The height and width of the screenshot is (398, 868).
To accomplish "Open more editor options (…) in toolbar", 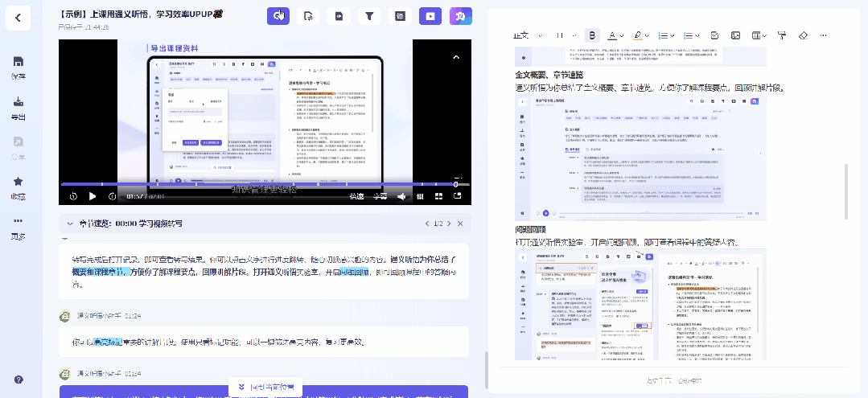I will pyautogui.click(x=823, y=35).
